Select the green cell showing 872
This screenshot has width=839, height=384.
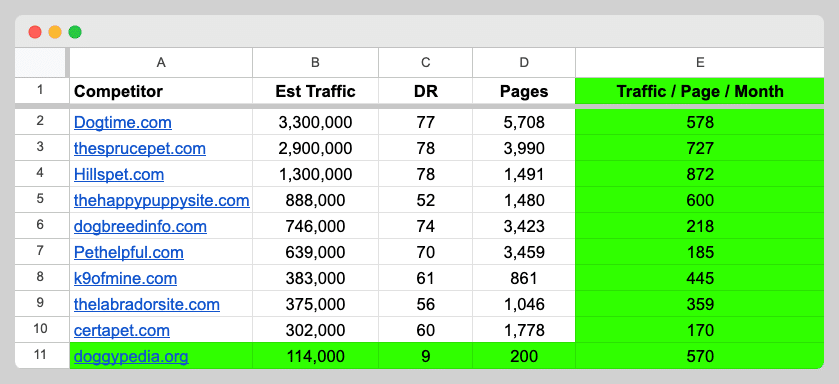[x=700, y=174]
